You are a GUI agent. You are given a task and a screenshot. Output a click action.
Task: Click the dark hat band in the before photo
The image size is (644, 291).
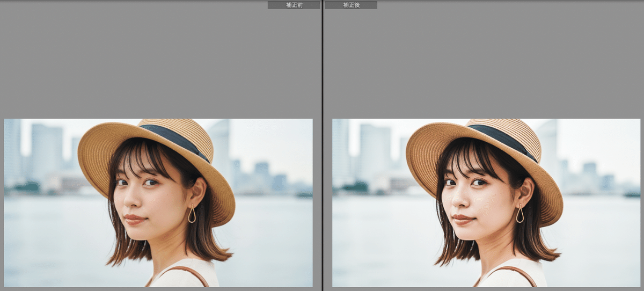click(174, 138)
